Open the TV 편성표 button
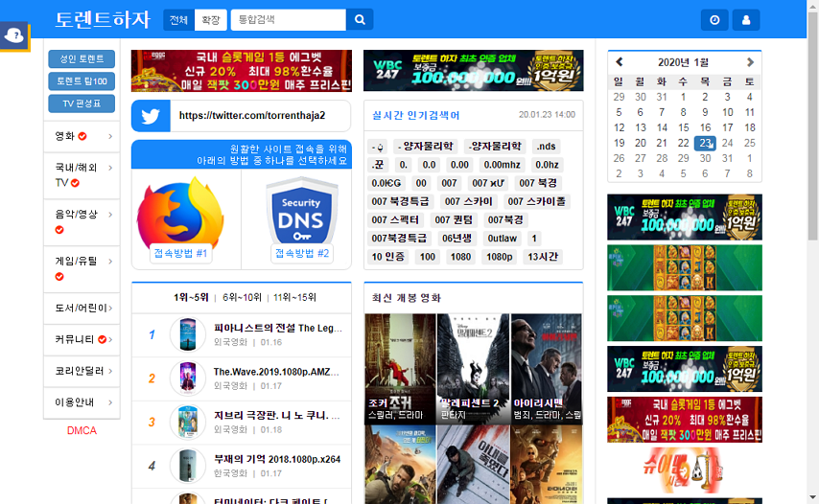The height and width of the screenshot is (504, 819). pyautogui.click(x=82, y=103)
